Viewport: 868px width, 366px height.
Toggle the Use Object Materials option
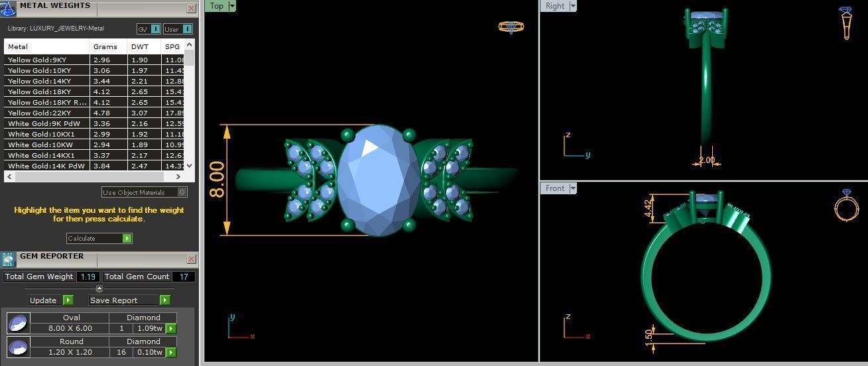[x=145, y=192]
